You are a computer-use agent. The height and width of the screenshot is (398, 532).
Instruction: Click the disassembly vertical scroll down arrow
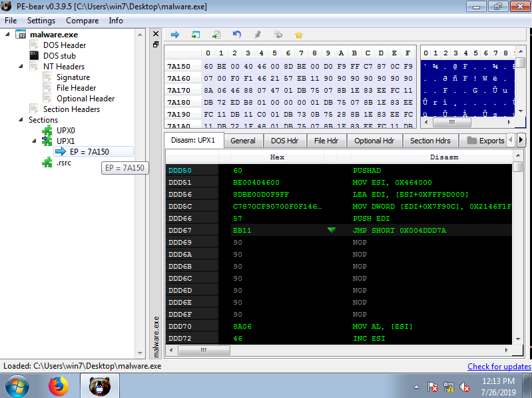(518, 339)
